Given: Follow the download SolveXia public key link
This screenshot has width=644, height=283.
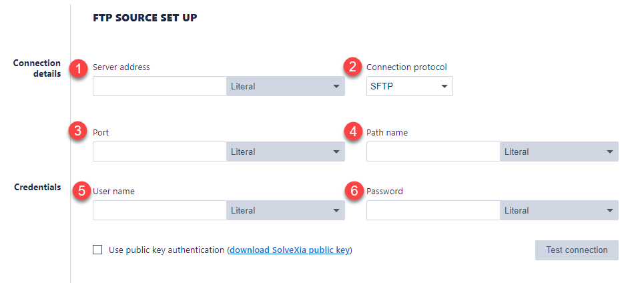Looking at the screenshot, I should [290, 250].
